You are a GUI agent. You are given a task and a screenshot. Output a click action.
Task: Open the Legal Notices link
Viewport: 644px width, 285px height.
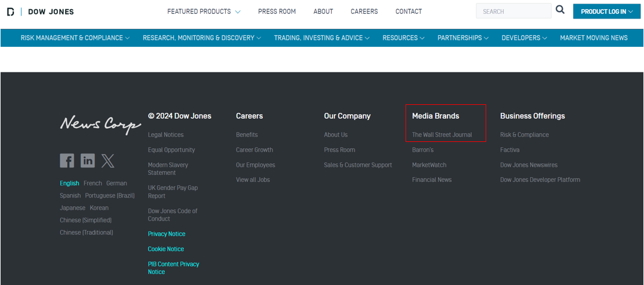coord(165,134)
